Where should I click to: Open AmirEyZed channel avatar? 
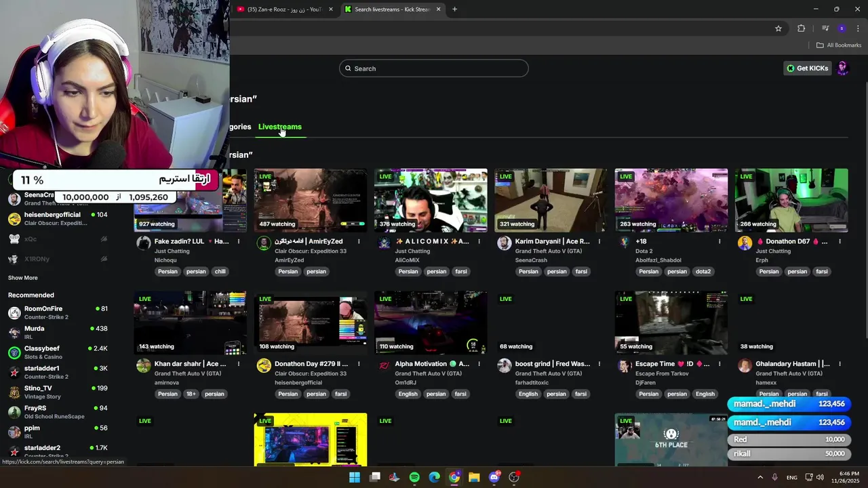pyautogui.click(x=264, y=243)
